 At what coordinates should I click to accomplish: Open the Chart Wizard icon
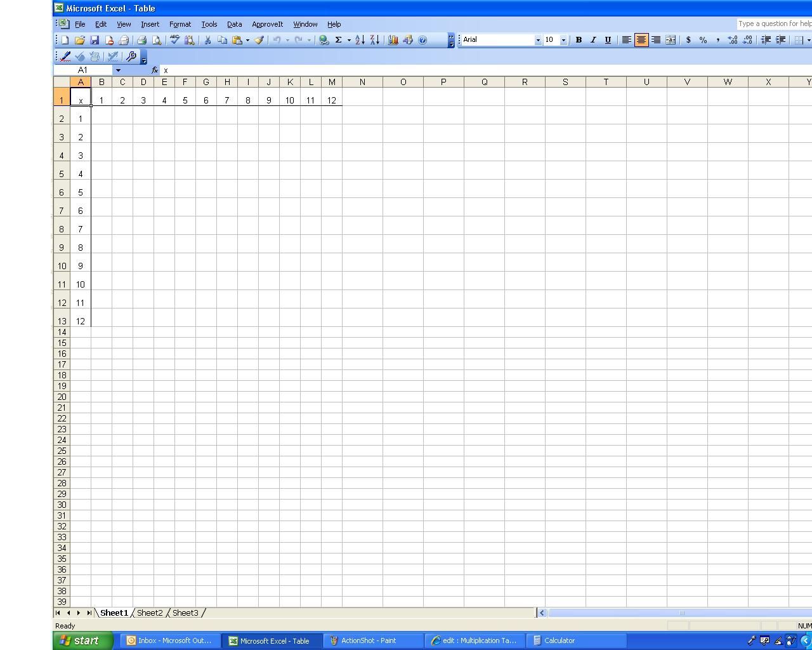(393, 39)
